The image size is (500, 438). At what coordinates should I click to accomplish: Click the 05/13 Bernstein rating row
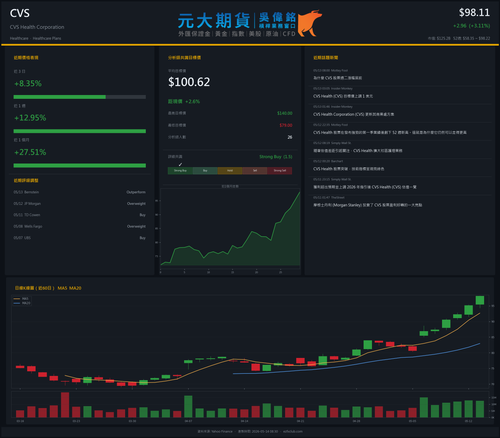(x=80, y=192)
